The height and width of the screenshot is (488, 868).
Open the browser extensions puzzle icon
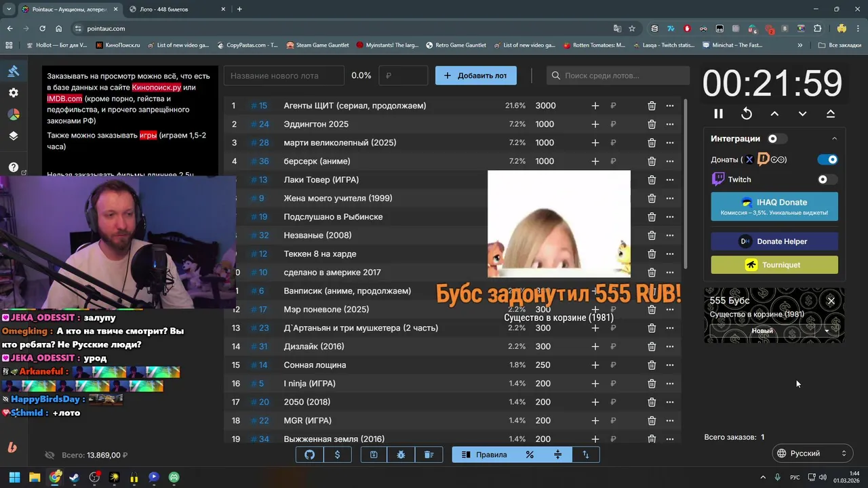(x=818, y=28)
